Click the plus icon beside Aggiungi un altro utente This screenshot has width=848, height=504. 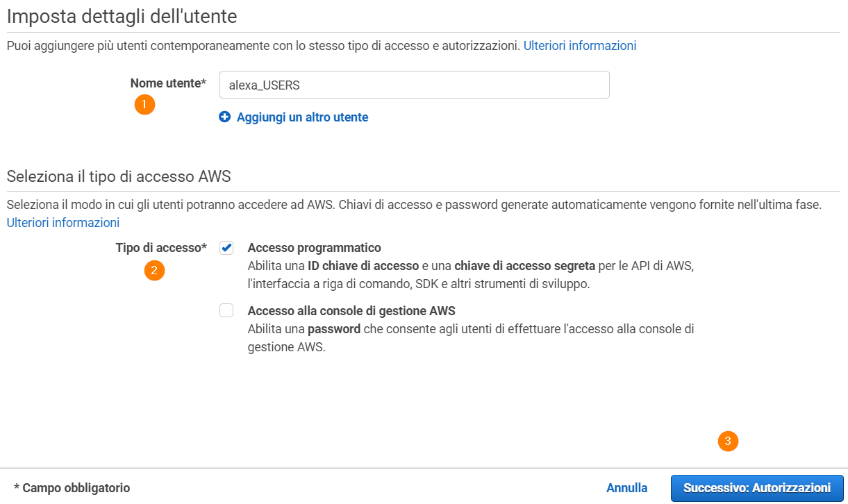(224, 117)
